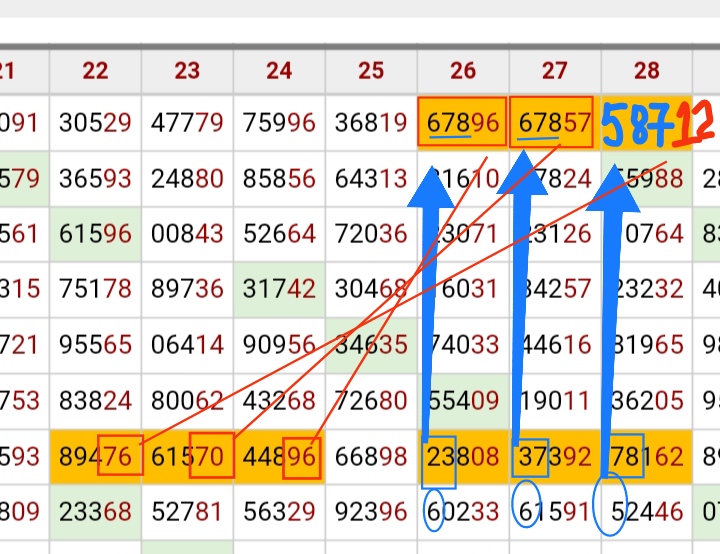Click the green cell 55409

click(463, 401)
